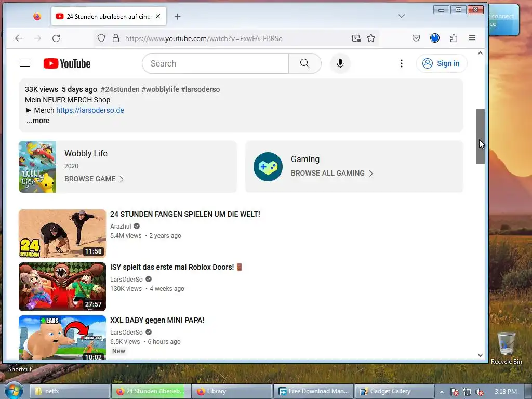
Task: Click title XXL BABY gegen MINI PAPA!
Action: point(157,320)
